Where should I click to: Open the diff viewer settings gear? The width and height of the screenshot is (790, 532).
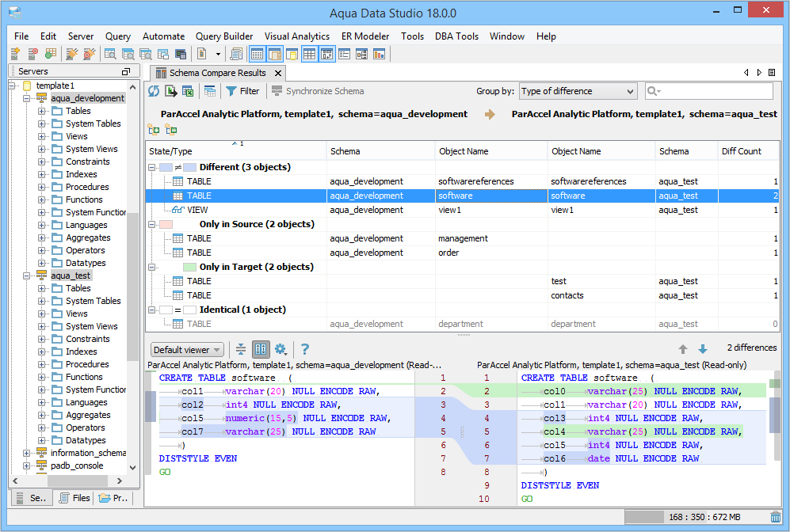point(281,349)
